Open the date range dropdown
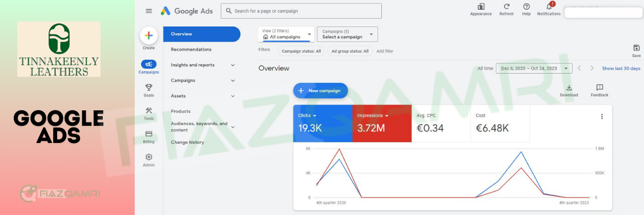Screen dimensions: 644x215 [534, 68]
